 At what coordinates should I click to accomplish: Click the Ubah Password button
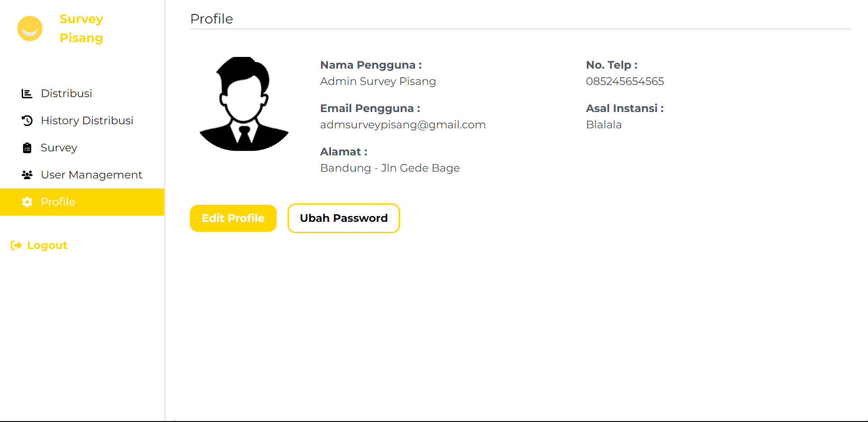[344, 218]
